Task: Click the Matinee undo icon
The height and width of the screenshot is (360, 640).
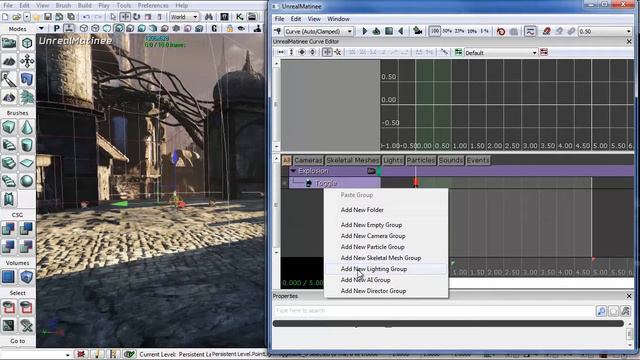Action: [x=501, y=31]
